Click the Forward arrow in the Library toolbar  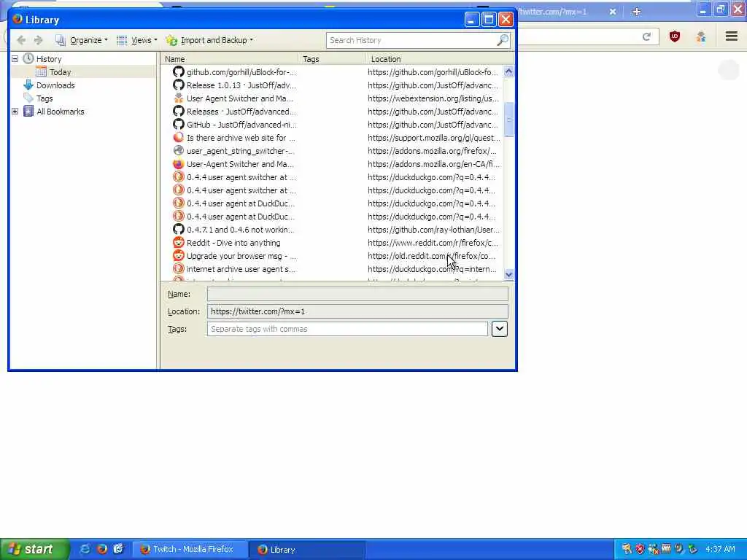point(38,40)
